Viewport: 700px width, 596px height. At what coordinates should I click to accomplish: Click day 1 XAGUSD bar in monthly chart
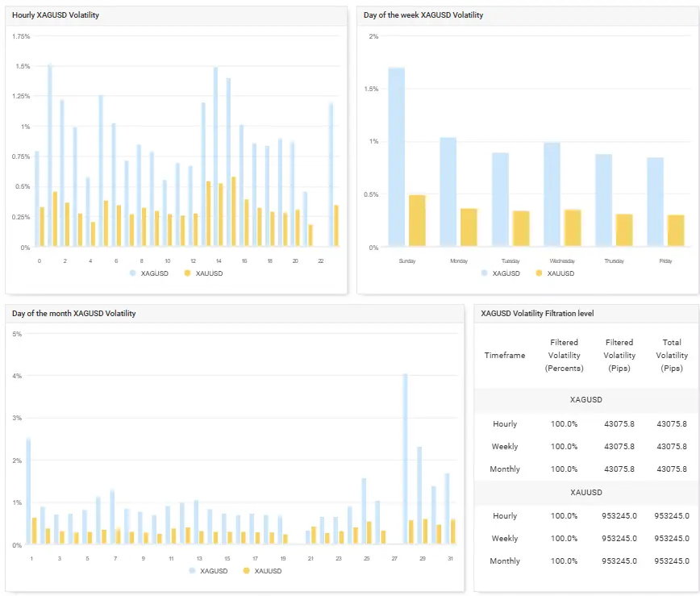pos(28,491)
